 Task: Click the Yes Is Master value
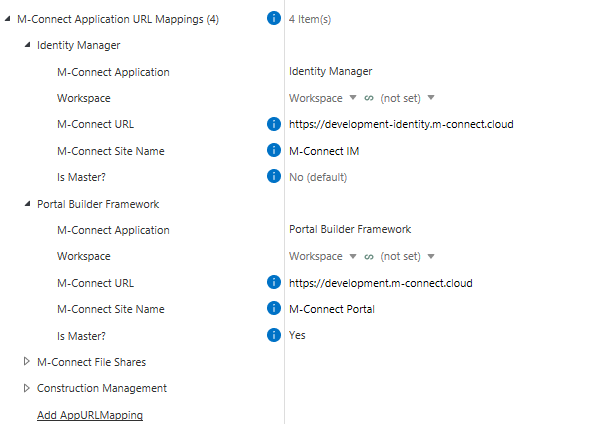pyautogui.click(x=297, y=335)
